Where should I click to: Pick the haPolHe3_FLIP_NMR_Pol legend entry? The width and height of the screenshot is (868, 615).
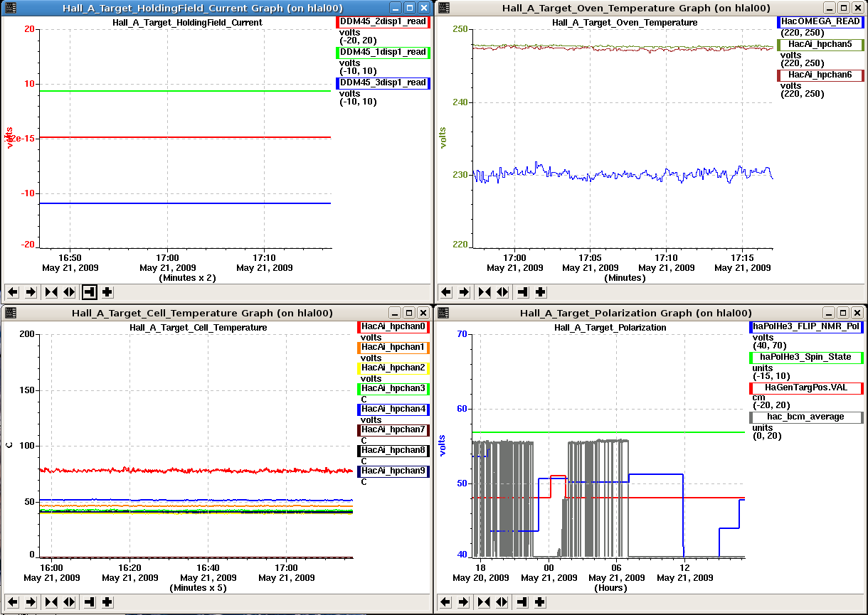[x=806, y=327]
